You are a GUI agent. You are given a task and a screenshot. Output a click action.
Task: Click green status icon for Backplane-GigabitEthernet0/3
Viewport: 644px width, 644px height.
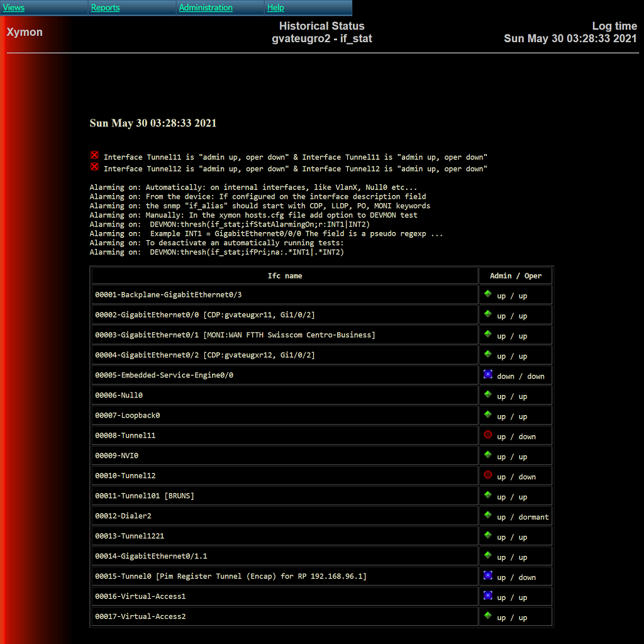click(487, 294)
